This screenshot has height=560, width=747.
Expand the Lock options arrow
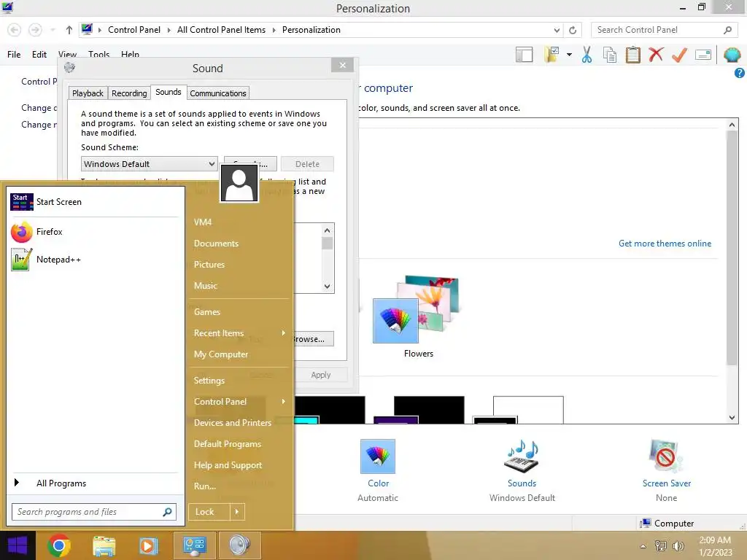[x=237, y=512]
